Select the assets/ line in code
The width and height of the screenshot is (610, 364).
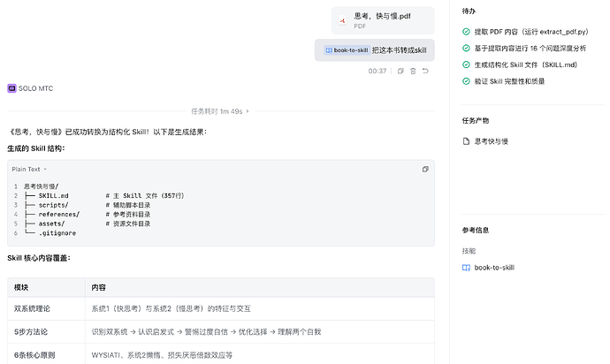88,224
